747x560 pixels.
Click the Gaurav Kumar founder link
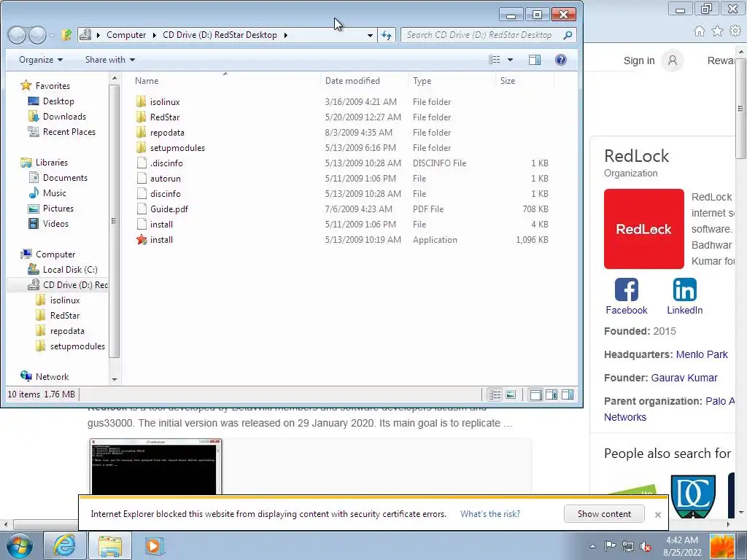point(684,378)
